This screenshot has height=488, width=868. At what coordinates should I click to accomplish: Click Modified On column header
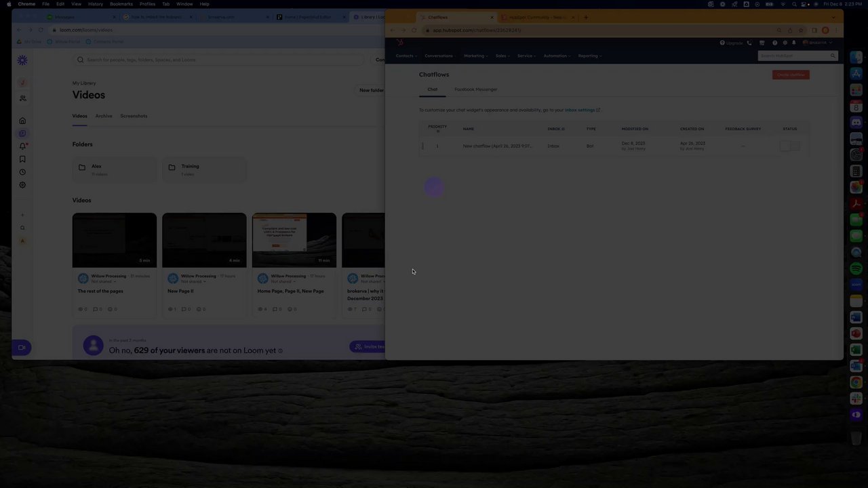[x=635, y=129]
